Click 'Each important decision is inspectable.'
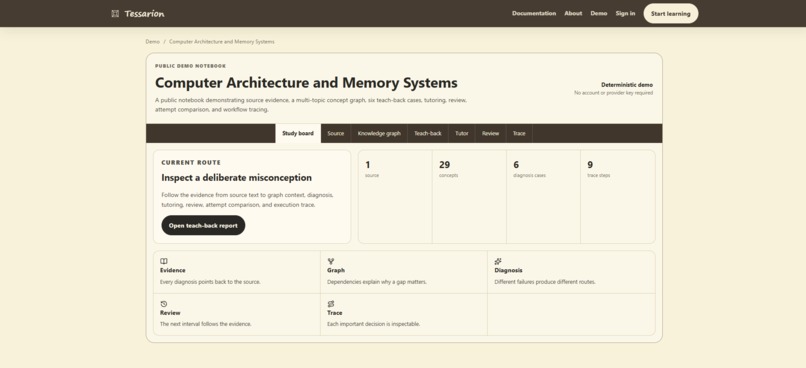The image size is (806, 368). point(374,324)
